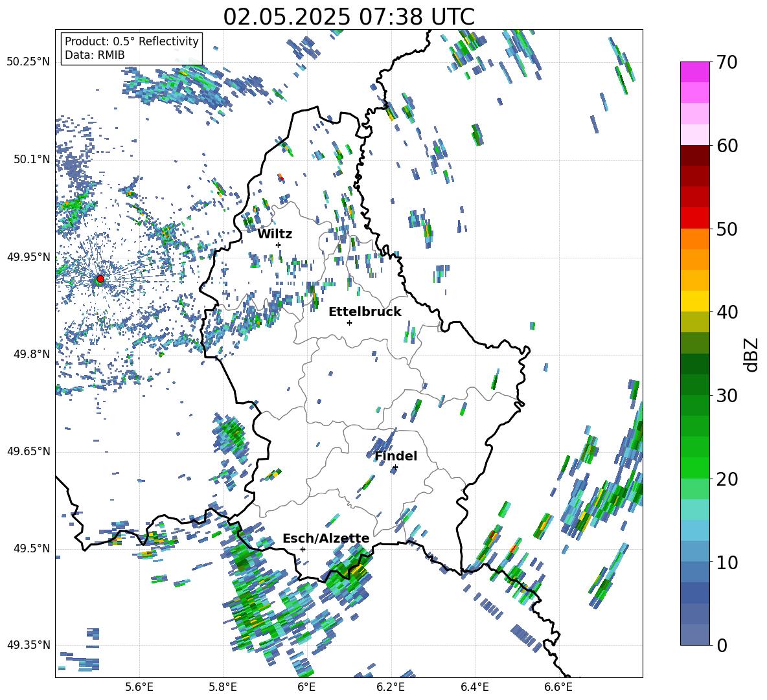The height and width of the screenshot is (700, 767).
Task: Click the Findel station cross marker
Action: coord(395,468)
